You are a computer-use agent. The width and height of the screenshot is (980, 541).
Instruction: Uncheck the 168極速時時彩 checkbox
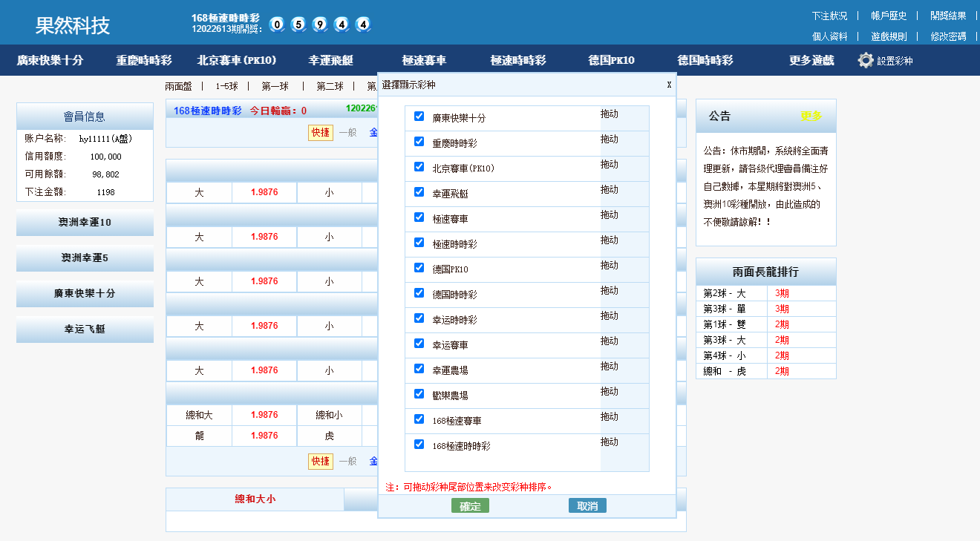pyautogui.click(x=419, y=446)
